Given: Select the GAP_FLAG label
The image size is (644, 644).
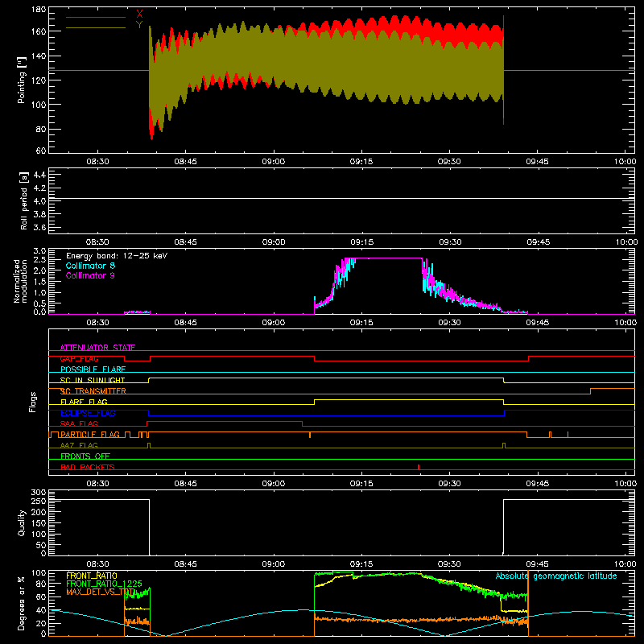Looking at the screenshot, I should click(79, 358).
